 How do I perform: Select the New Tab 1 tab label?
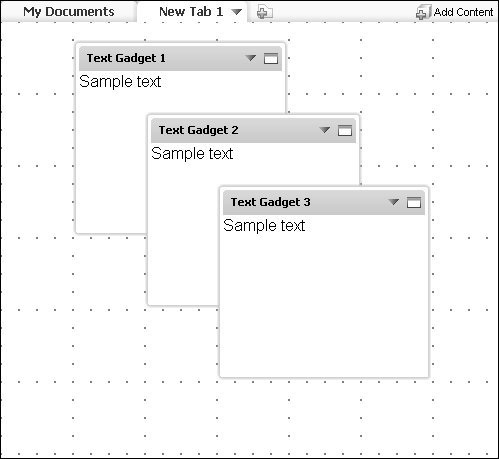[191, 12]
